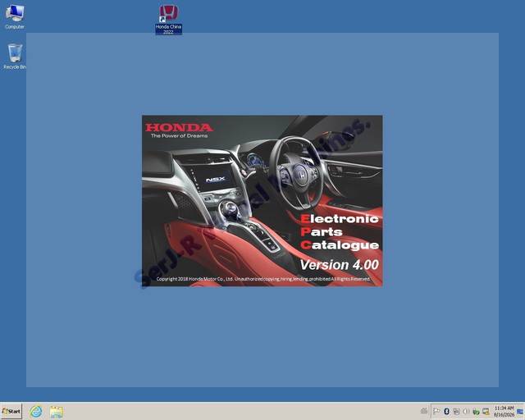Open the Honda China 2022 desktop shortcut

pos(168,20)
